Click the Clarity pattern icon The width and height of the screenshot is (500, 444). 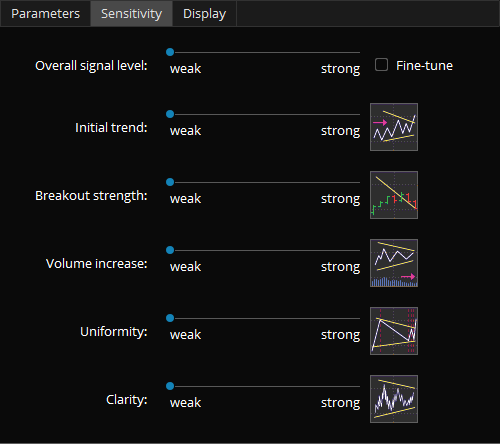(394, 399)
